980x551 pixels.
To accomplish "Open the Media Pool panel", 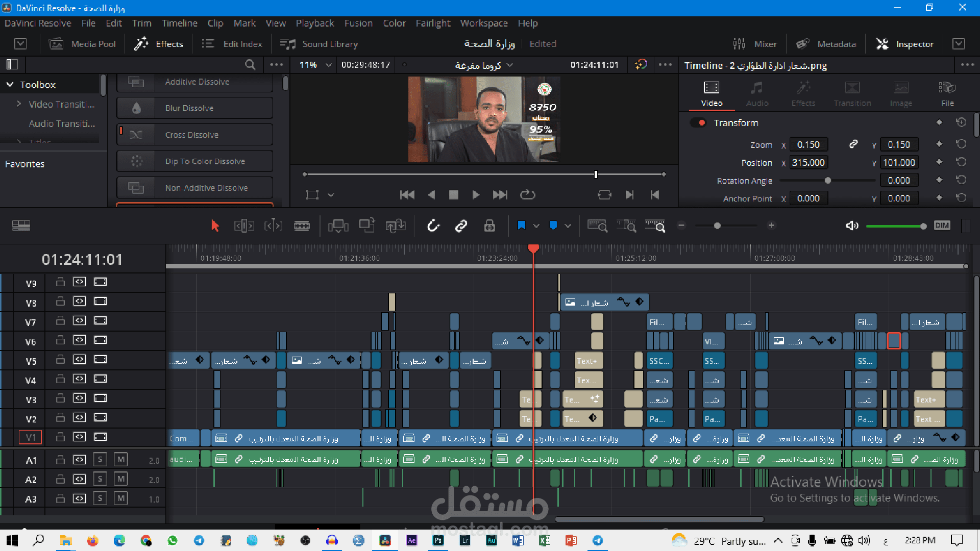I will pos(82,44).
